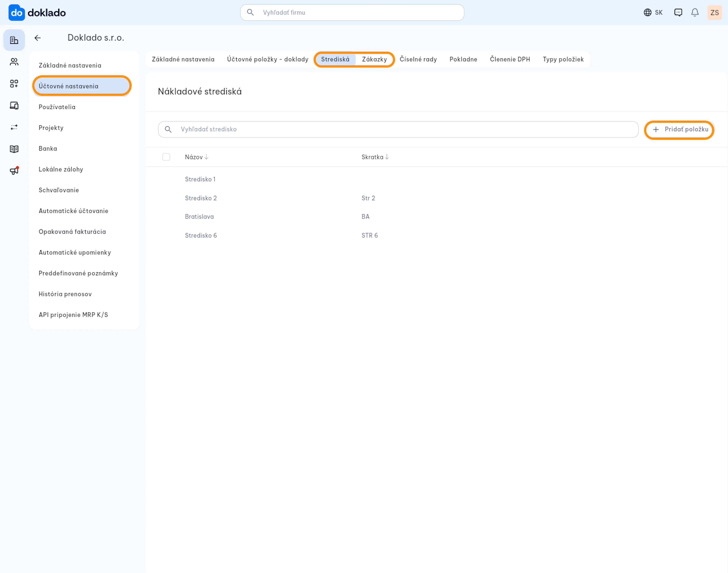
Task: Open Používatelia in side menu
Action: point(82,107)
